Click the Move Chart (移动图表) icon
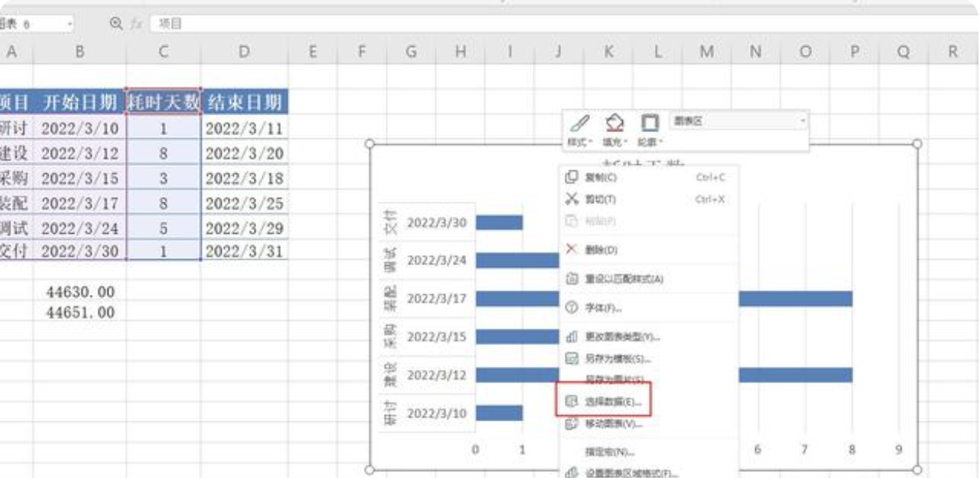980x478 pixels. tap(572, 423)
